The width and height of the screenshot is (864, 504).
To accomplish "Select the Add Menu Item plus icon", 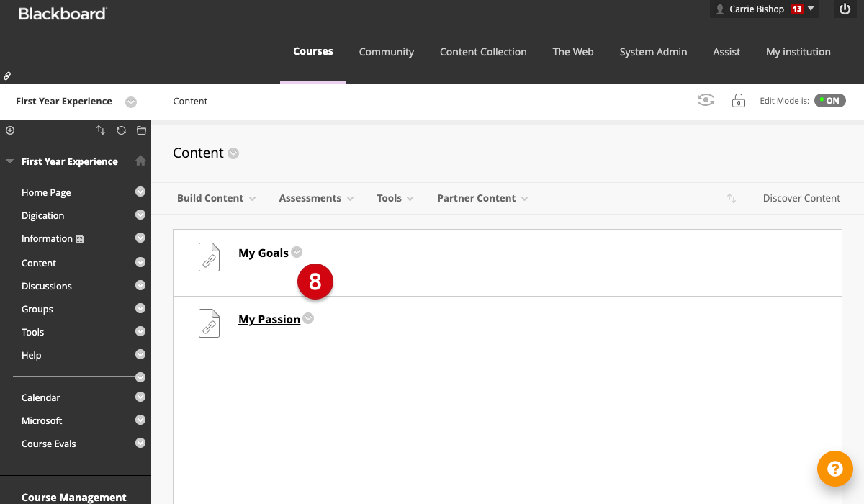I will tap(10, 130).
